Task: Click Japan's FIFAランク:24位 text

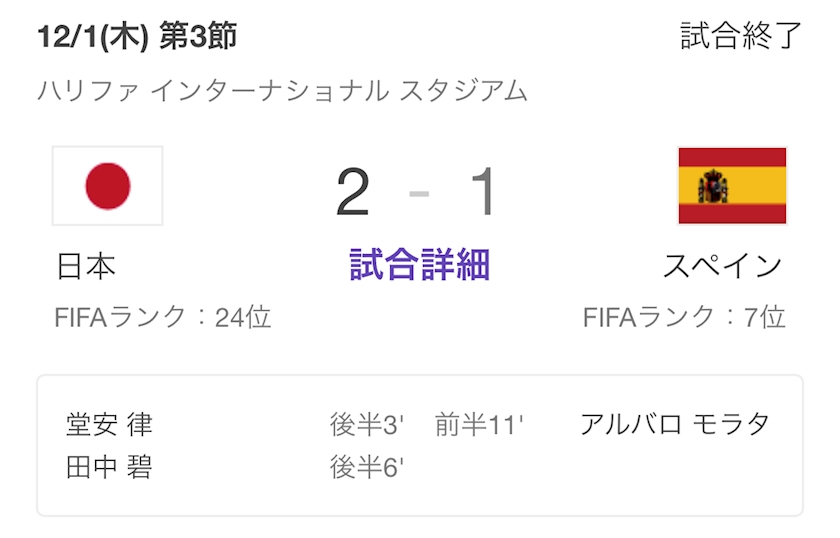Action: tap(163, 317)
